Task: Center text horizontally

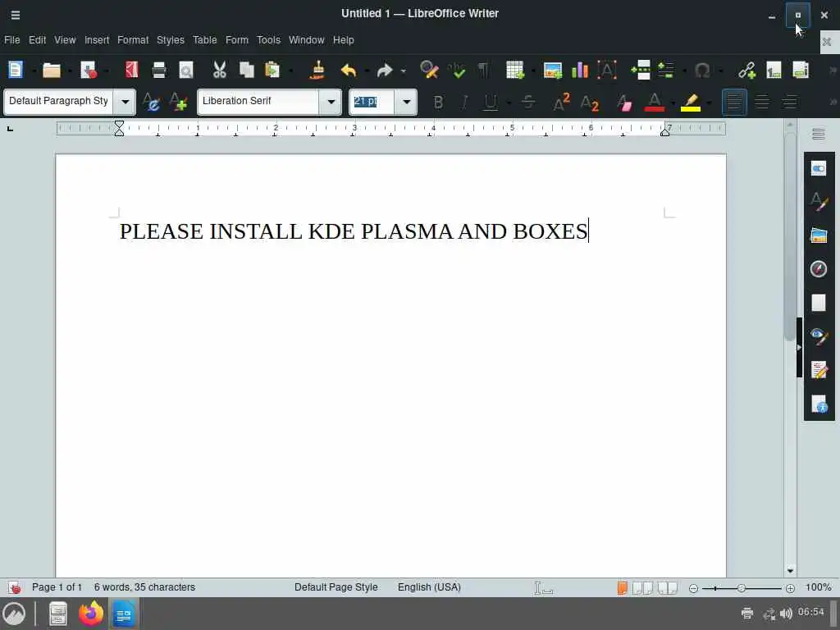Action: point(762,102)
